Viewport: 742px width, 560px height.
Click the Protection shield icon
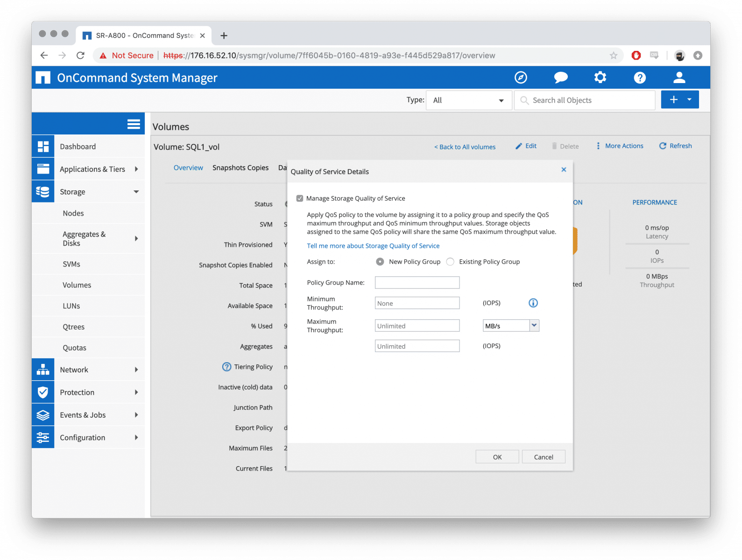click(x=43, y=392)
